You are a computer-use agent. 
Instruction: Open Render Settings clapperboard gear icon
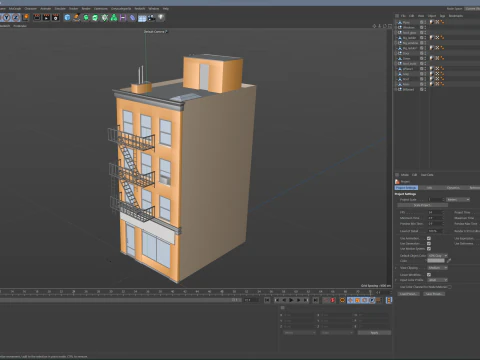click(56, 17)
